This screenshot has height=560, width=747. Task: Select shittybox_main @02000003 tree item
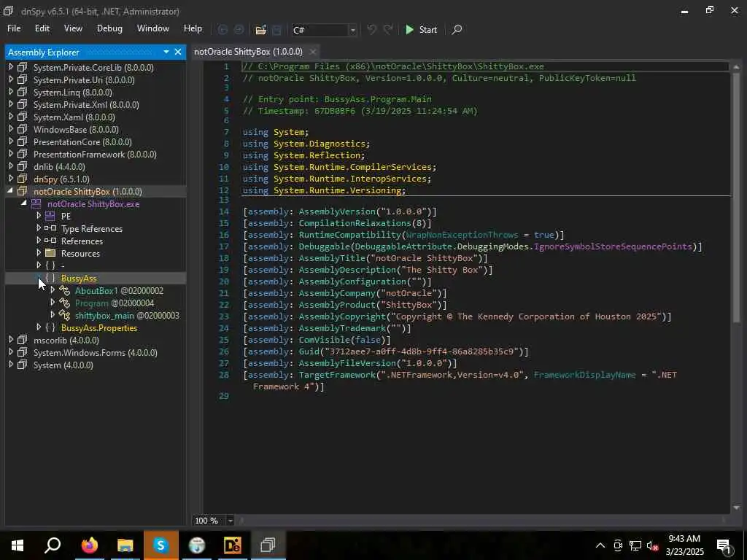(x=127, y=315)
